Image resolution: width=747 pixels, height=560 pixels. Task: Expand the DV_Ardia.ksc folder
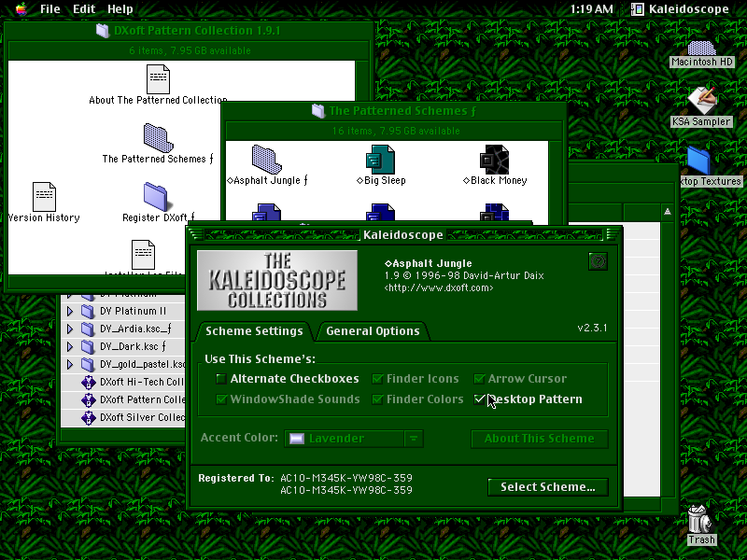pos(70,329)
